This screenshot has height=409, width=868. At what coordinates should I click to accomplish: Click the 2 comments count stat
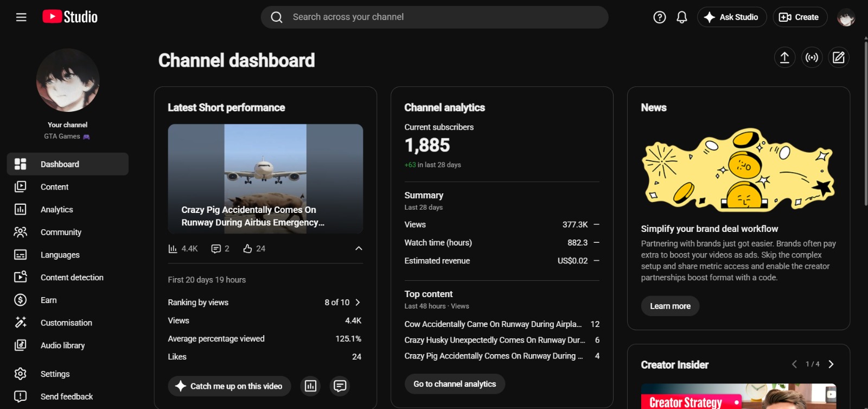coord(220,249)
